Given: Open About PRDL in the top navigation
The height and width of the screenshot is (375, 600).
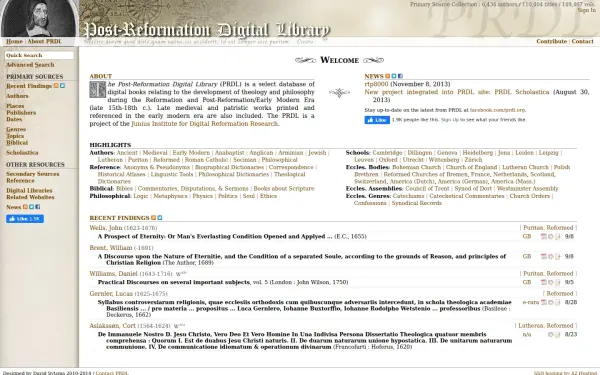Looking at the screenshot, I should pyautogui.click(x=44, y=41).
